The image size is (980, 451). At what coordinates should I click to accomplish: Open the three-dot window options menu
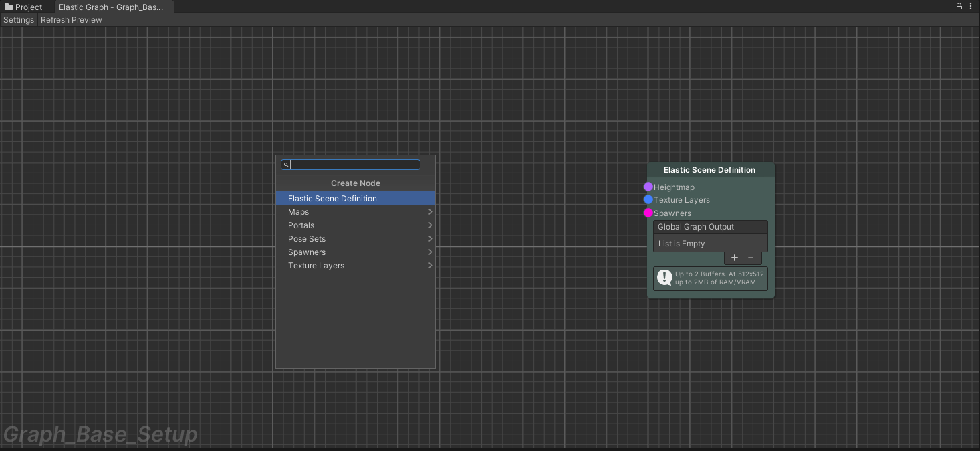point(971,6)
